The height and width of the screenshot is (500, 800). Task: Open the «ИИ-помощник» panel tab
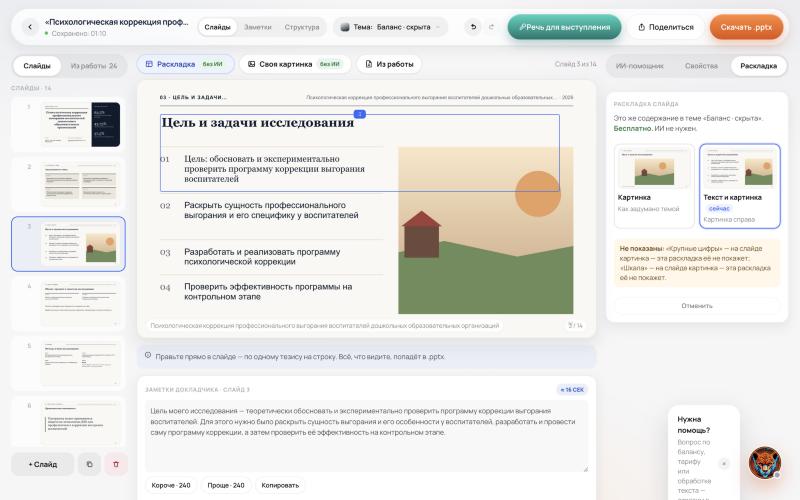[640, 66]
